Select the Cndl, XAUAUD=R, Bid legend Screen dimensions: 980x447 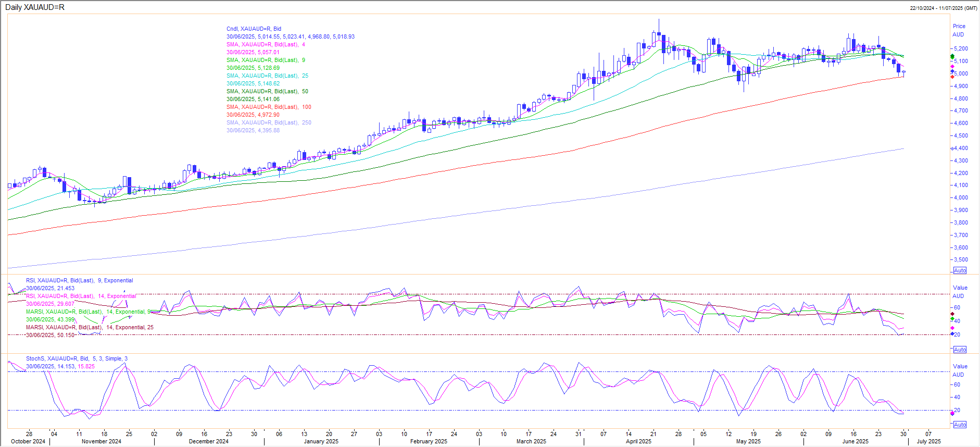pos(254,29)
